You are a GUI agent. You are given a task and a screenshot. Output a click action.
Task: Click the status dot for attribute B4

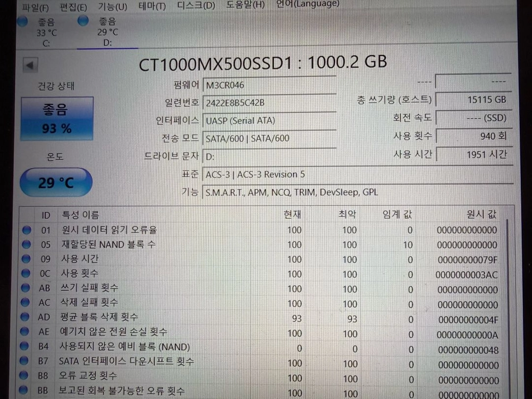click(24, 346)
